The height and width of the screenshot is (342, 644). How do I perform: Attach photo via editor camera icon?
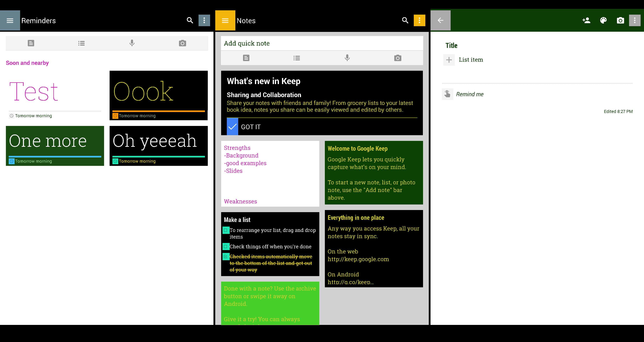pos(621,20)
